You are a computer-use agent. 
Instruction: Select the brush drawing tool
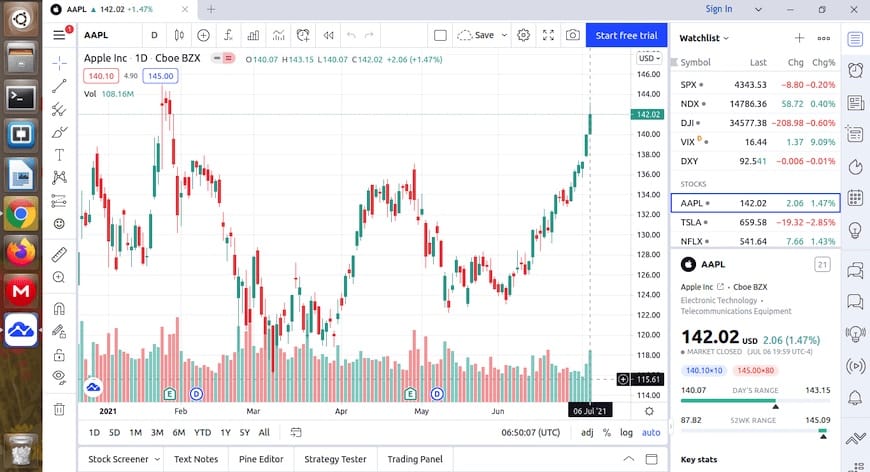point(59,133)
